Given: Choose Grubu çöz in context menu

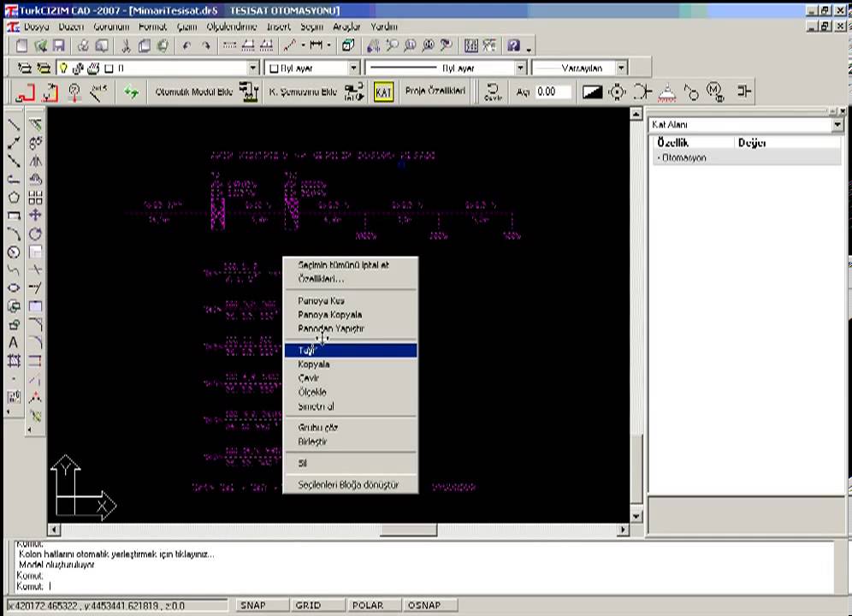Looking at the screenshot, I should click(351, 427).
